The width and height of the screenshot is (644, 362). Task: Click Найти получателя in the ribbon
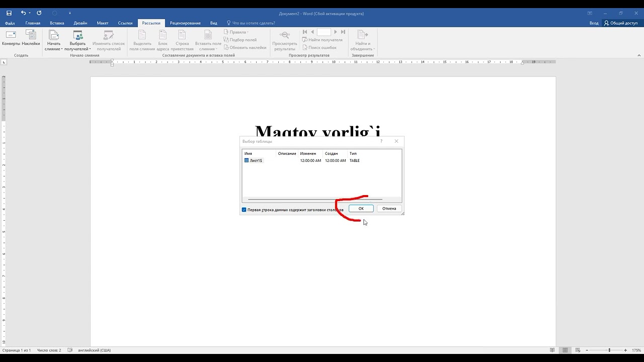322,40
